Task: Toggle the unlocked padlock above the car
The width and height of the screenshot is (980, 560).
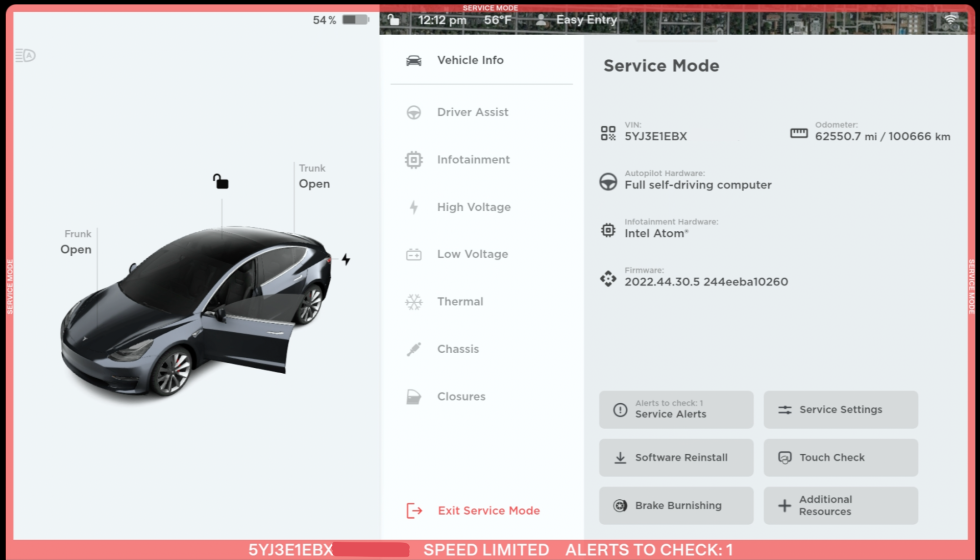Action: tap(220, 181)
